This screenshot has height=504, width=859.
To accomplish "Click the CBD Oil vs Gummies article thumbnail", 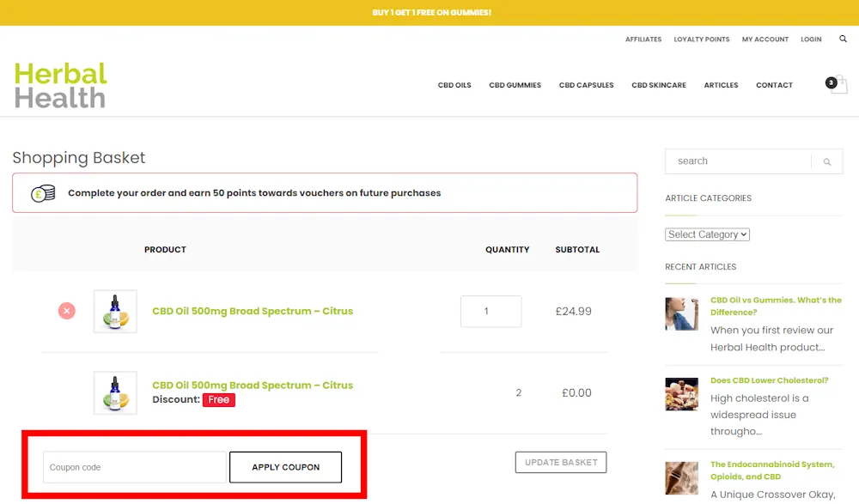I will click(x=681, y=314).
